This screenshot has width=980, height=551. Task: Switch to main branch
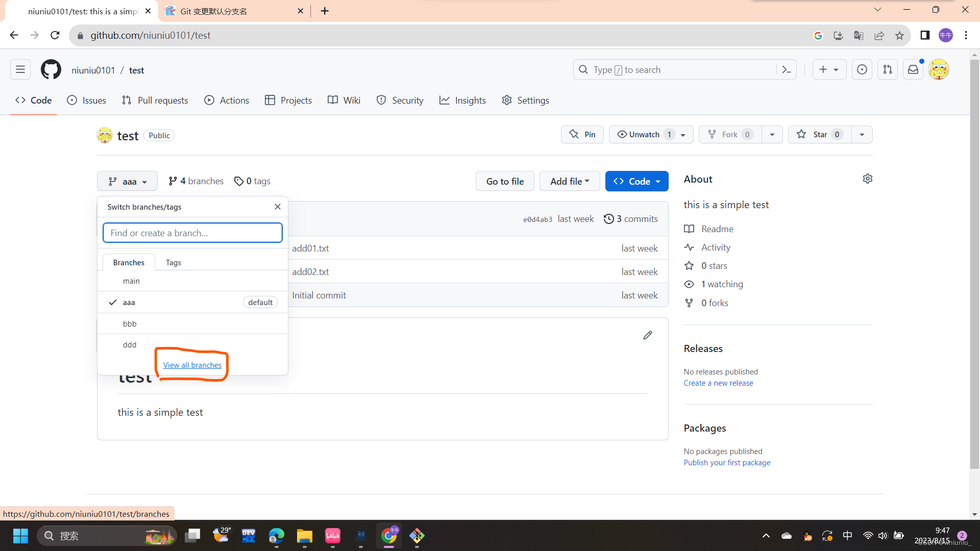pos(192,281)
